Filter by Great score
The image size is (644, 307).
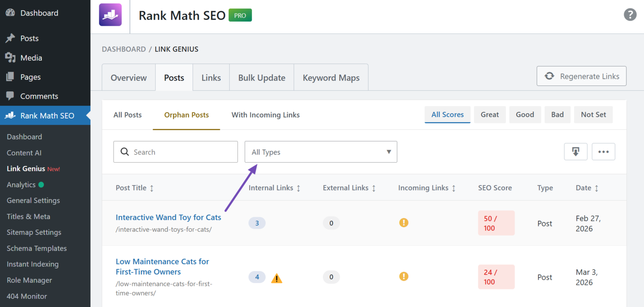tap(490, 114)
